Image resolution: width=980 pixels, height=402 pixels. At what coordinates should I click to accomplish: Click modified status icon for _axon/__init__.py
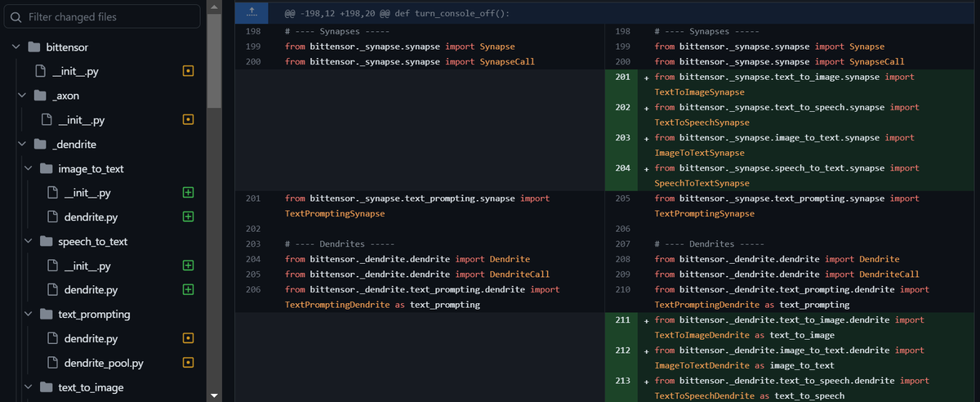(x=189, y=120)
